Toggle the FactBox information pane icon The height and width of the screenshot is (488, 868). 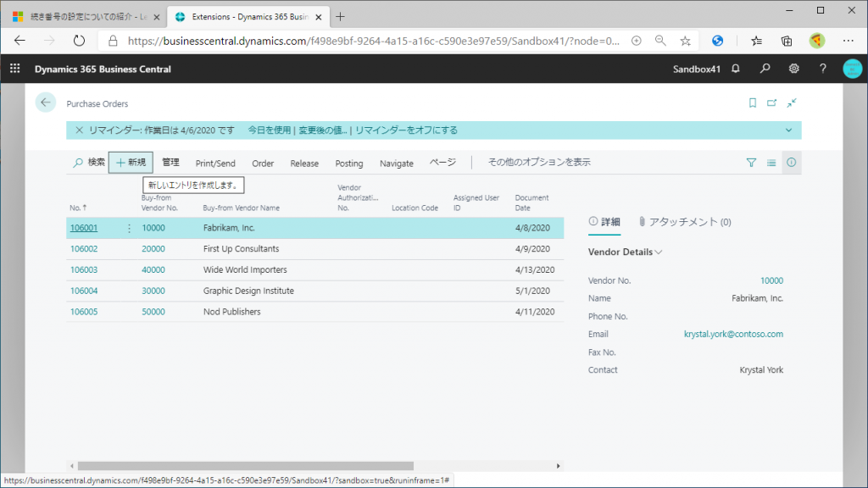792,163
